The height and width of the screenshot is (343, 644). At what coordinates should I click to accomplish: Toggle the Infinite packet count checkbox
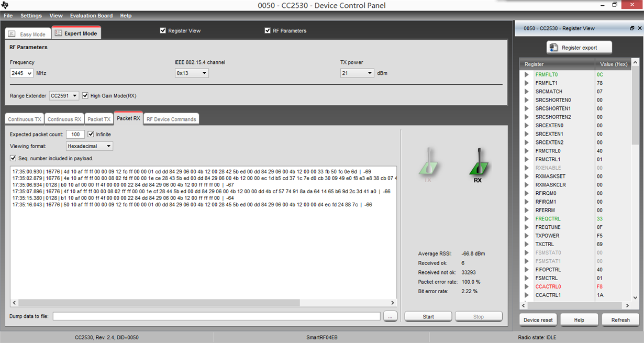point(91,134)
